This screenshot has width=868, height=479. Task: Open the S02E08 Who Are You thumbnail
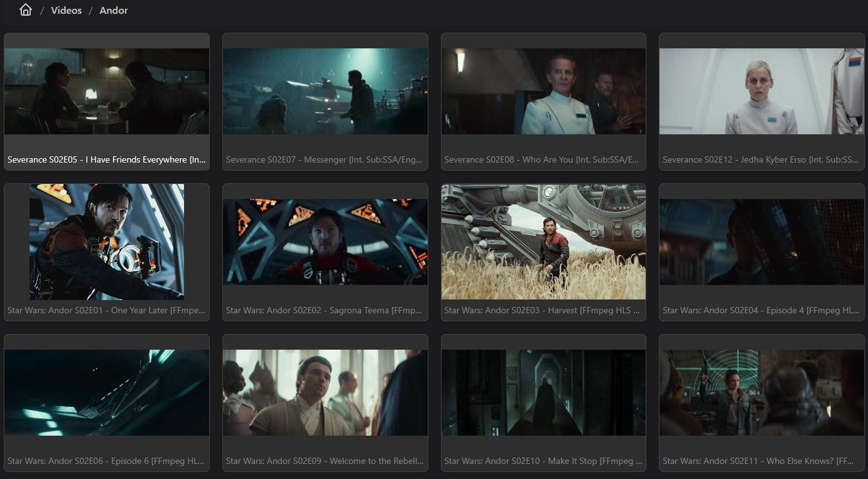point(543,92)
